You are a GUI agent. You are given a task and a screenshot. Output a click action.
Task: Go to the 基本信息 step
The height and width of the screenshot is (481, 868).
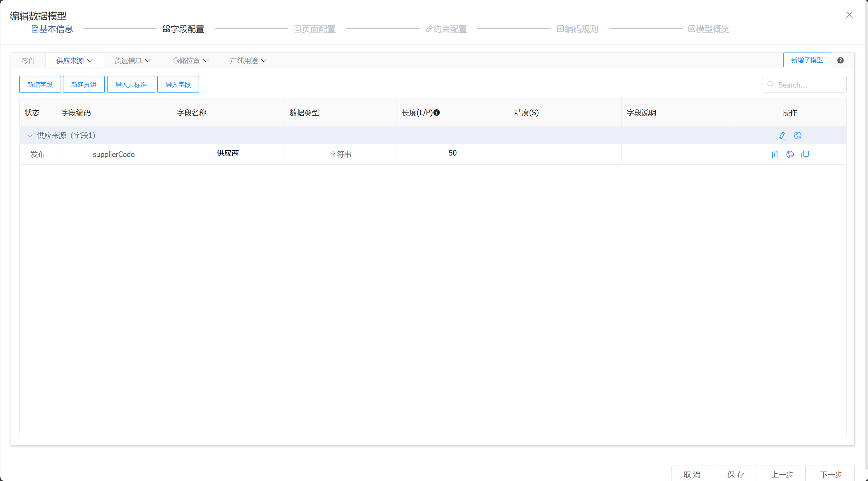[52, 29]
